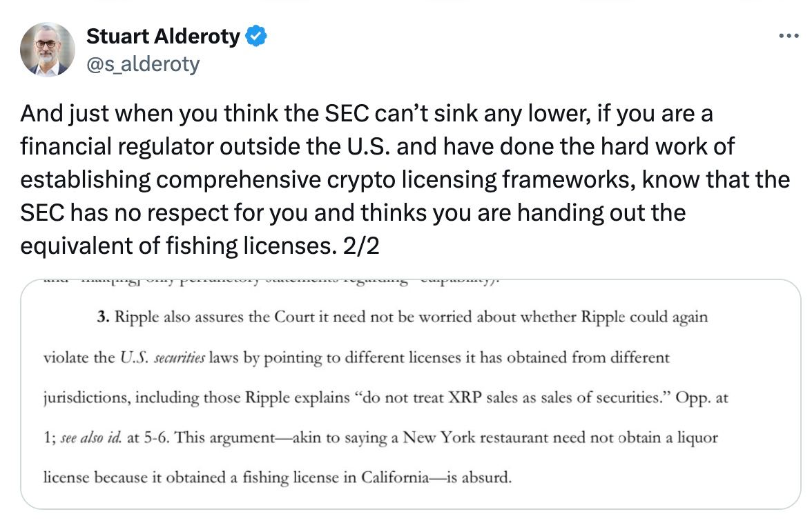Open the embedded court filing image
Image resolution: width=812 pixels, height=525 pixels.
point(410,394)
